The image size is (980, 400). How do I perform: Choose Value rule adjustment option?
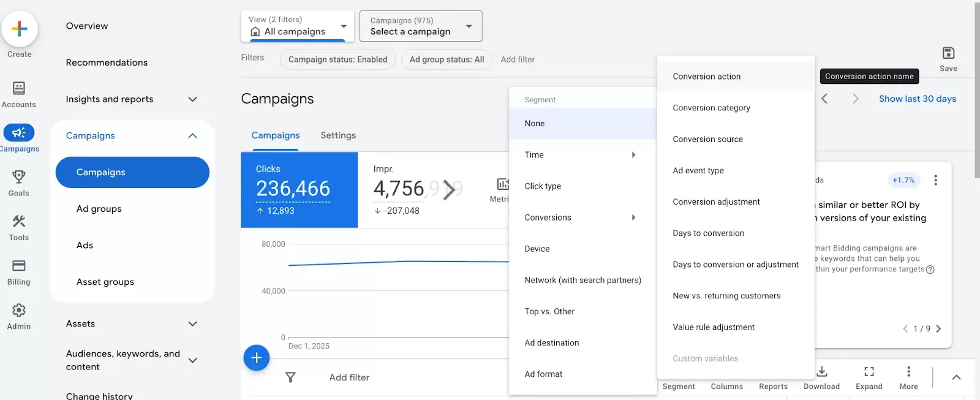tap(736, 327)
